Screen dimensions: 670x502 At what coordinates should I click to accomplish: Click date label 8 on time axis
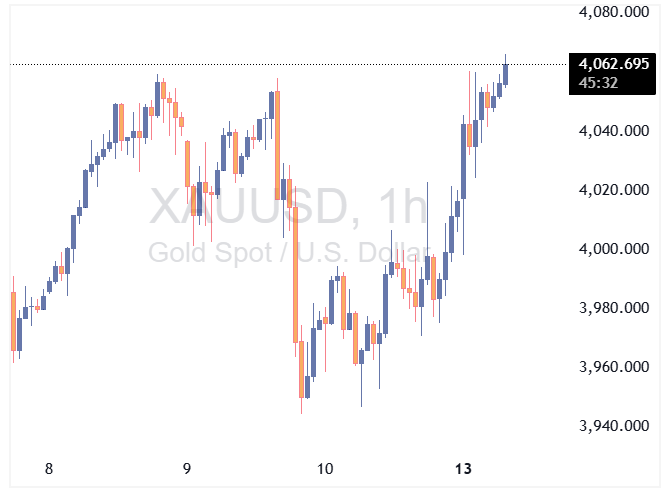(x=48, y=468)
